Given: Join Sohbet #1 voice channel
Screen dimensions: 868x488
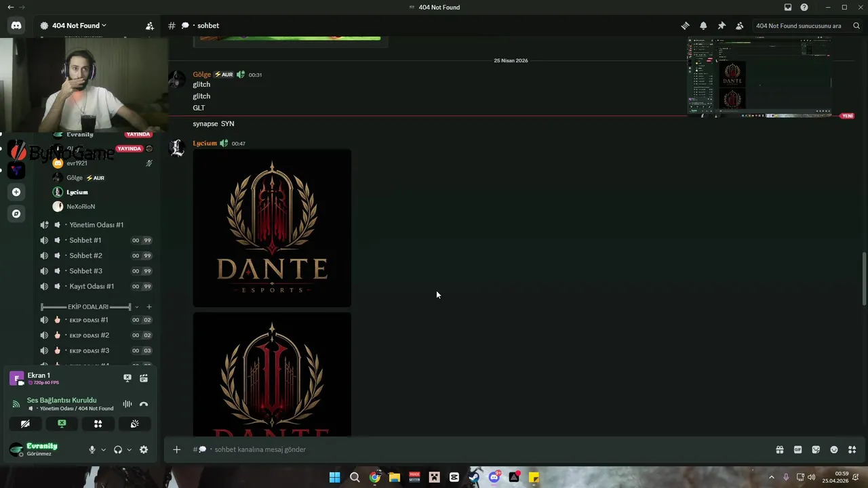Looking at the screenshot, I should [97, 240].
